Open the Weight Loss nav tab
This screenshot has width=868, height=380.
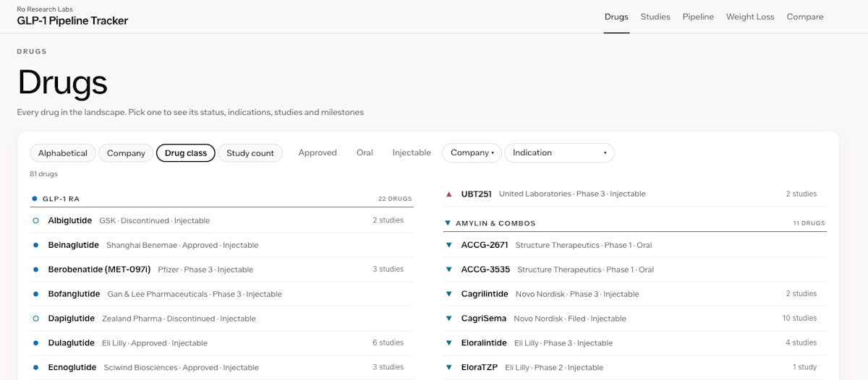(750, 17)
